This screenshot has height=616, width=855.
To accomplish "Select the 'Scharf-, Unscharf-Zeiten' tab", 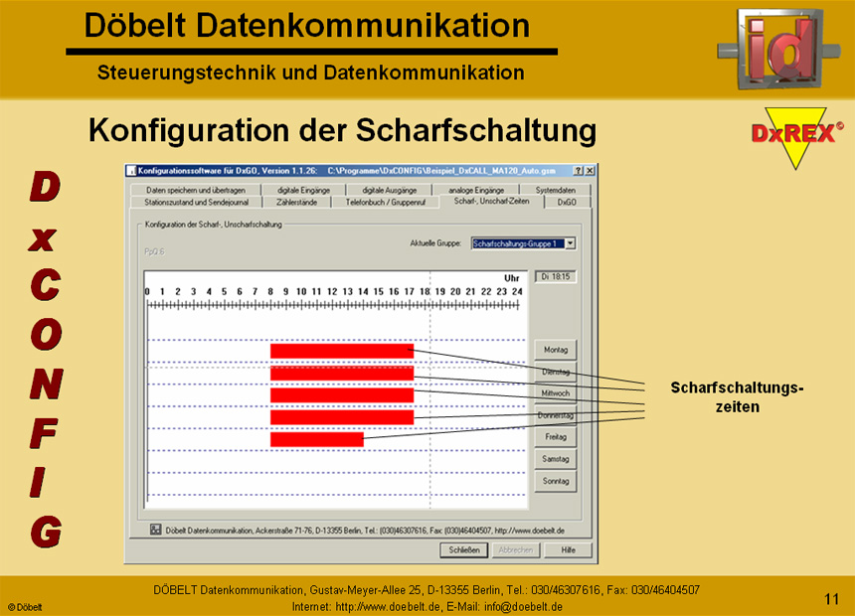I will (x=492, y=201).
